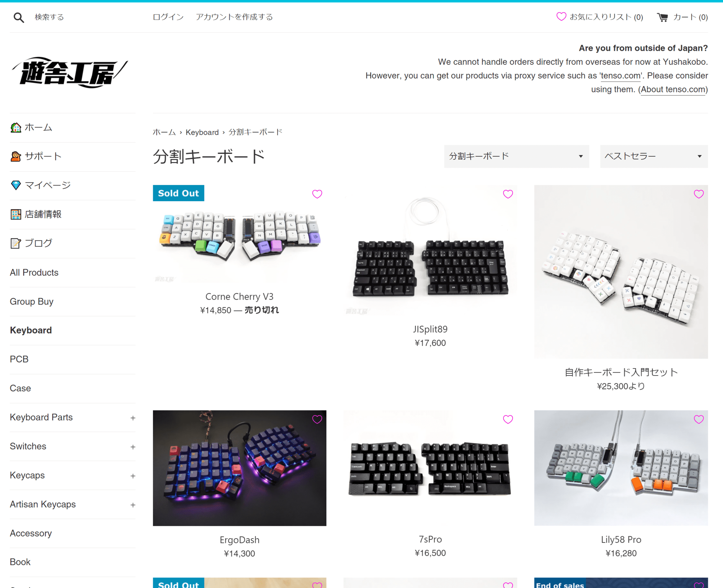
Task: Click the house icon beside ホーム
Action: click(x=16, y=127)
